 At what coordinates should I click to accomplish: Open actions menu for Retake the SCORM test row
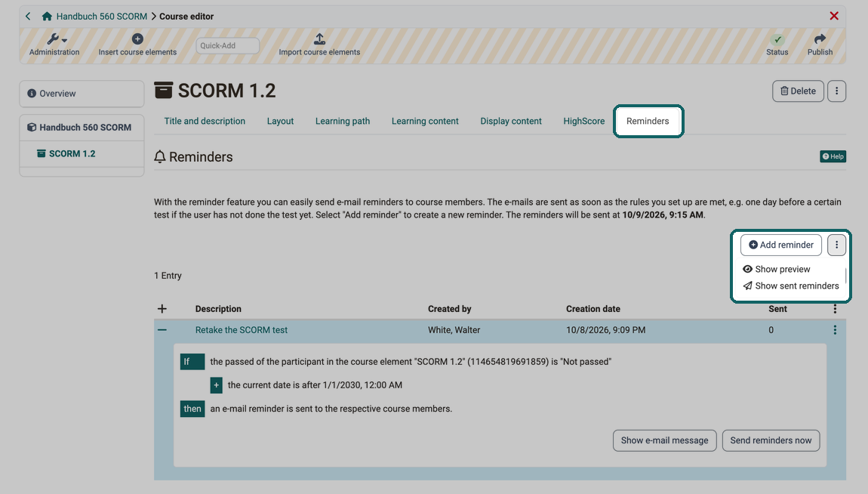point(835,330)
